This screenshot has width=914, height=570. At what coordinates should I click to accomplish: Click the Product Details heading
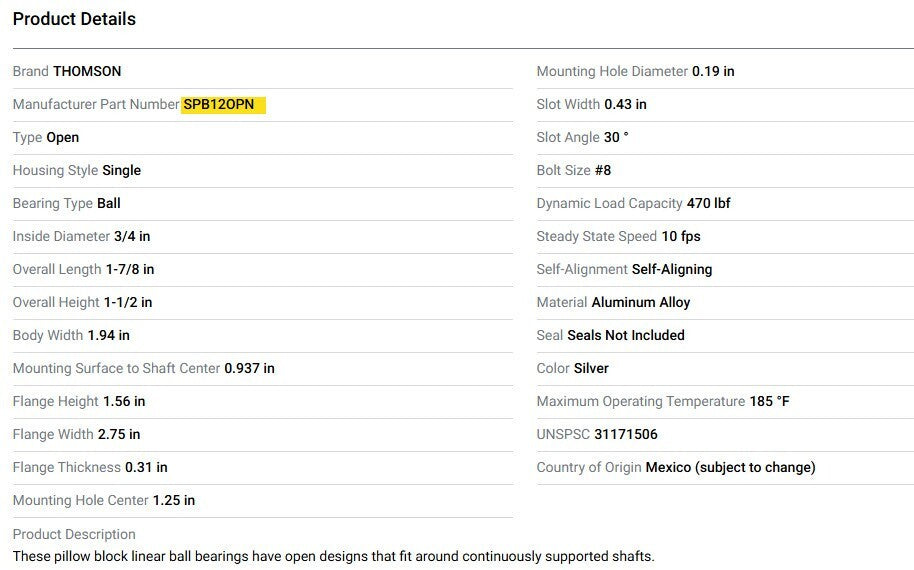74,19
